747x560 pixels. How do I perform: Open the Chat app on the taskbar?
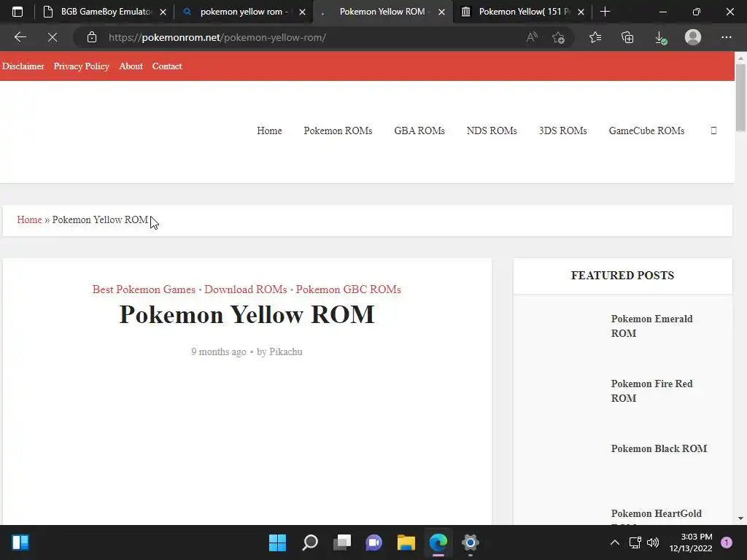(374, 542)
